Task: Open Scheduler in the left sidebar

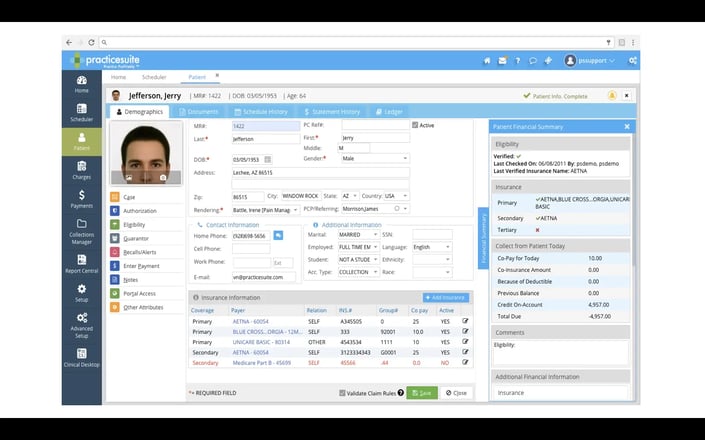Action: point(81,113)
